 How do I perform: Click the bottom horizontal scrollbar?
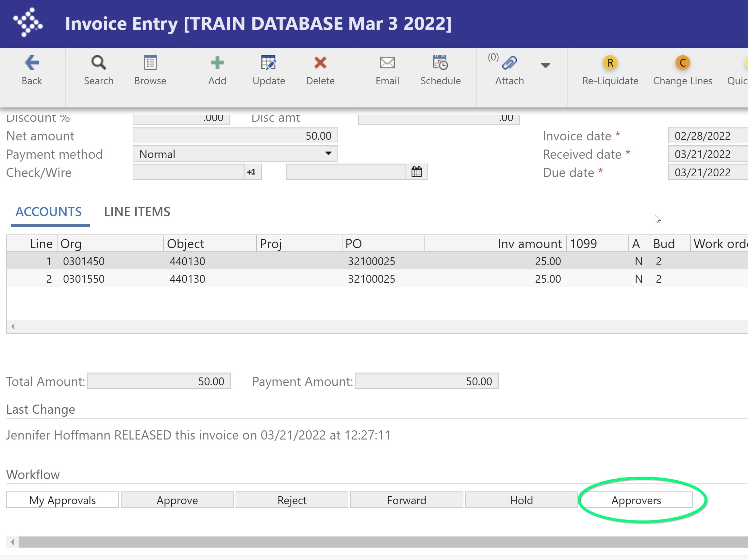[x=372, y=542]
